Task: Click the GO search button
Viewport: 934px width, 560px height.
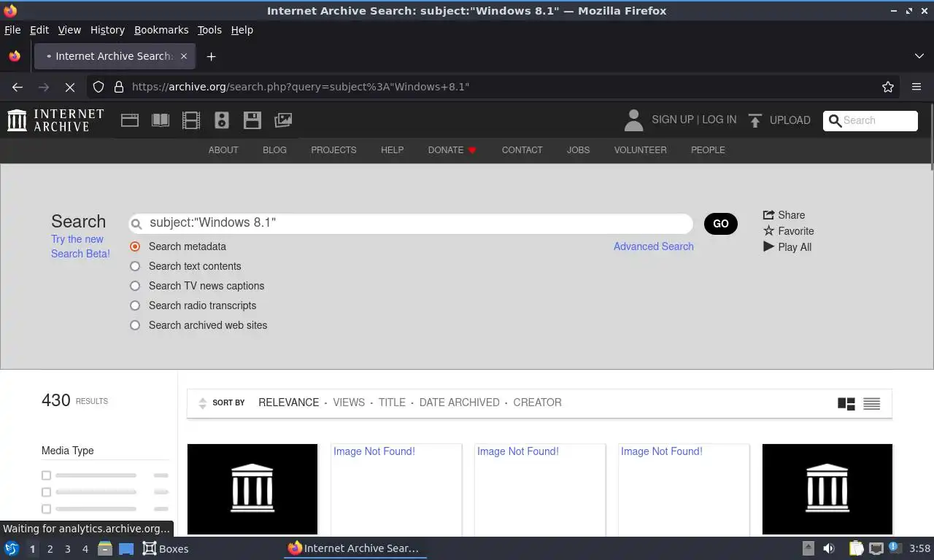Action: pyautogui.click(x=721, y=224)
